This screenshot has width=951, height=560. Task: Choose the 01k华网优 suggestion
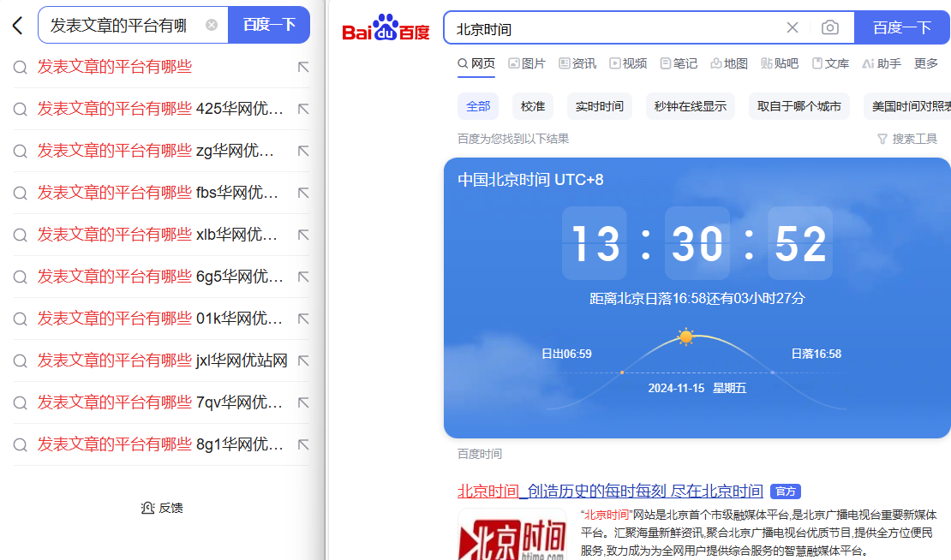(160, 319)
